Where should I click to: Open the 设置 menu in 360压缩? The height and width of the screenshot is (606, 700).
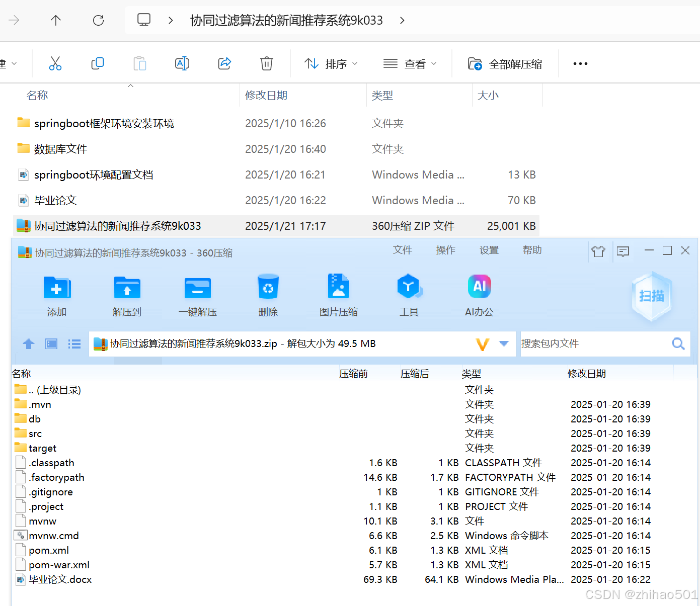(489, 250)
